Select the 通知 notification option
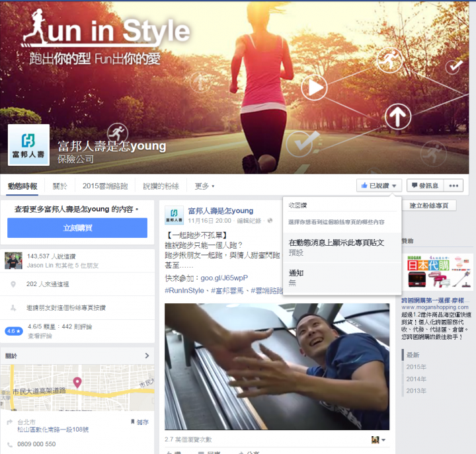The image size is (476, 454). point(342,278)
